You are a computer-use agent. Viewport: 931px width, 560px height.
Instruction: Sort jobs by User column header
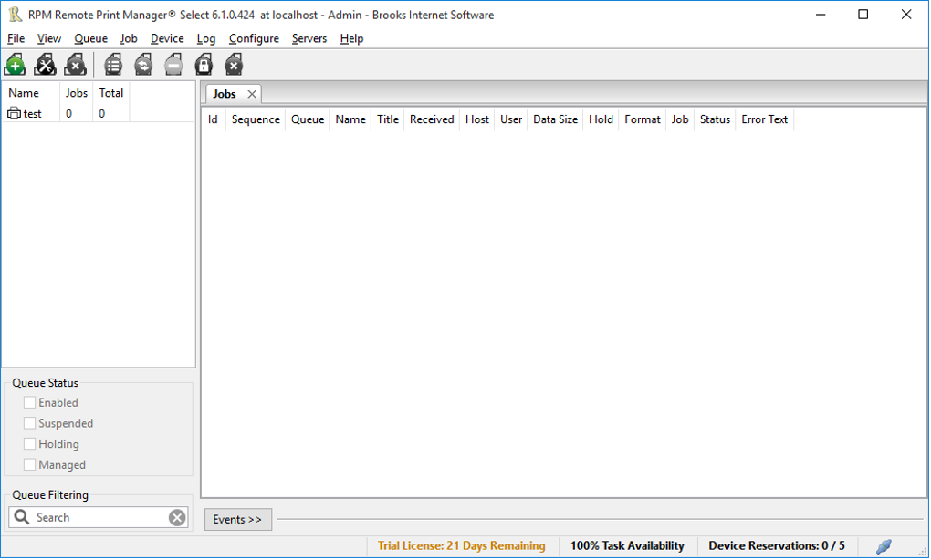[511, 119]
